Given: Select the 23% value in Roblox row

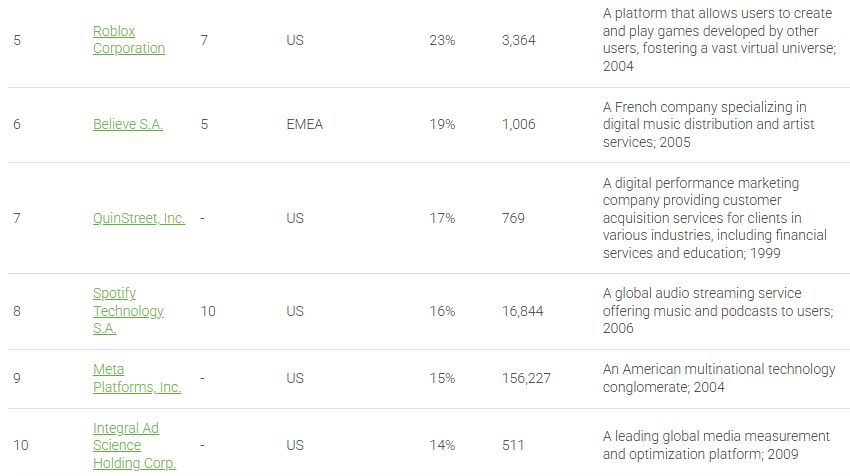Looking at the screenshot, I should [x=442, y=40].
